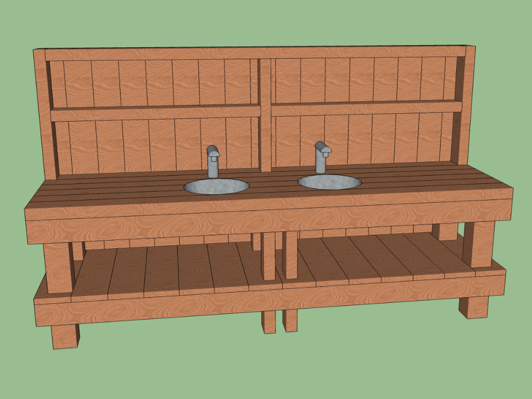Image resolution: width=532 pixels, height=399 pixels.
Task: Click the left round sink basin
Action: click(217, 187)
